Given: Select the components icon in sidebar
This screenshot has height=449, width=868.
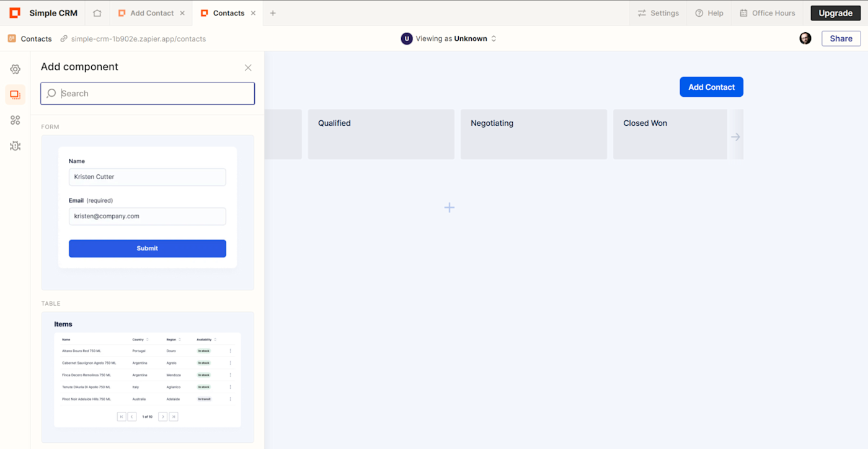Looking at the screenshot, I should point(15,95).
